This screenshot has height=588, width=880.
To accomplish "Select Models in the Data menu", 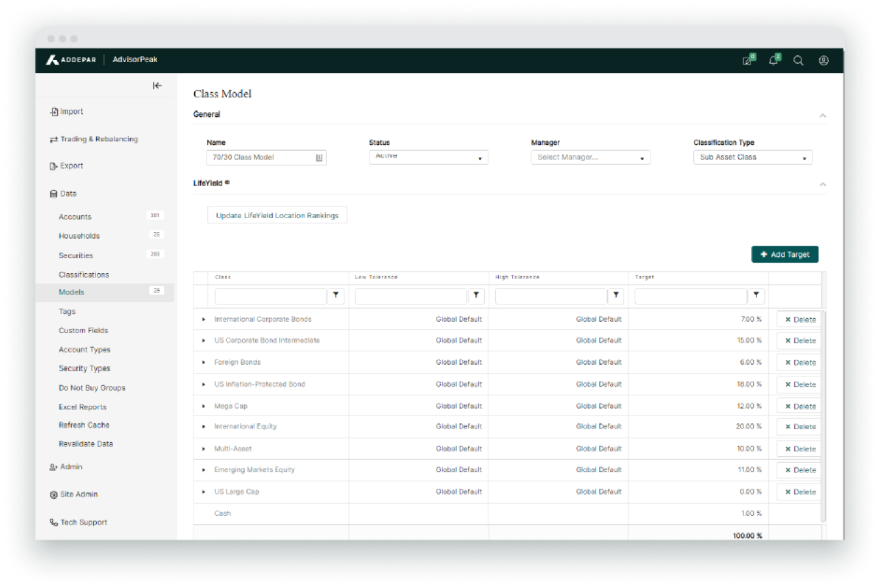I will (x=71, y=292).
